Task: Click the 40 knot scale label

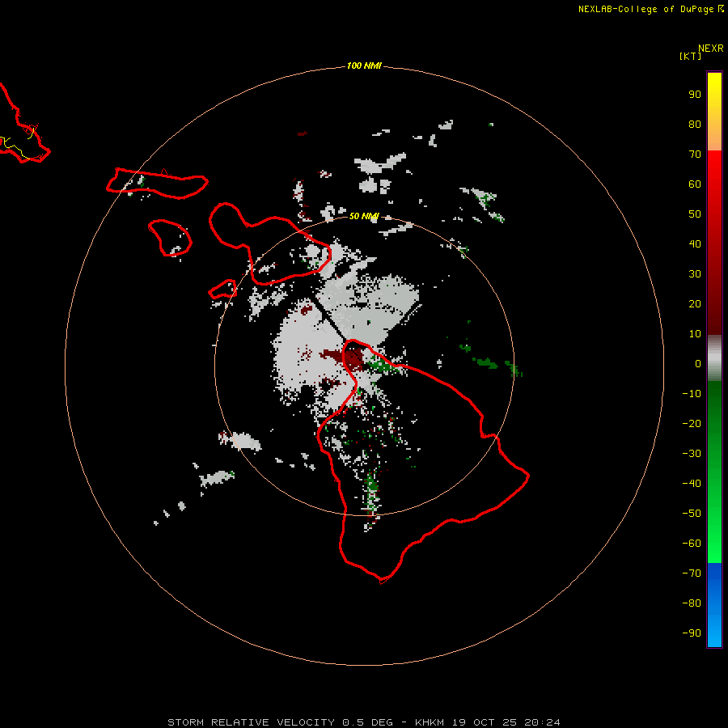Action: (695, 244)
